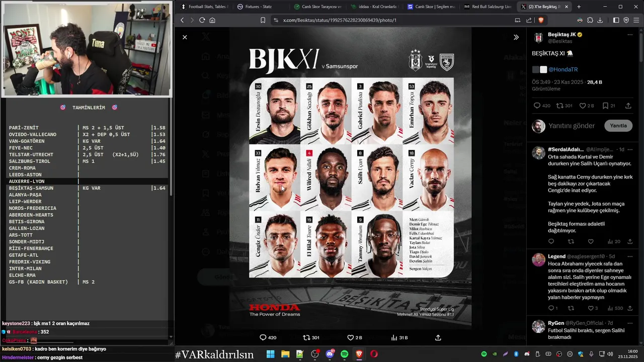Open the three-dot menu of the Beşiktaş JK tweet
The image size is (644, 362).
pyautogui.click(x=630, y=35)
